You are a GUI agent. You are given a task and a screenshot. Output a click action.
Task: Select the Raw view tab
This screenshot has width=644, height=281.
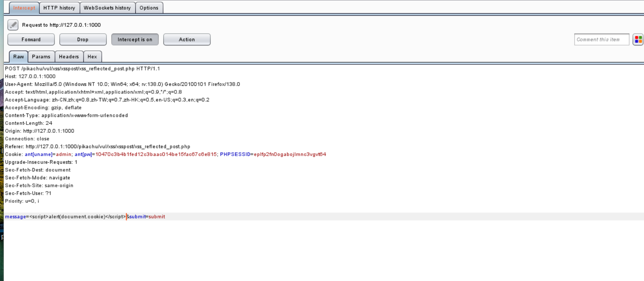point(18,56)
